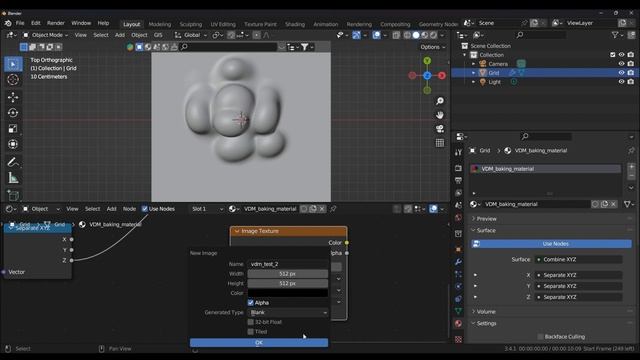
Task: Open the Render properties tab
Action: tap(458, 168)
